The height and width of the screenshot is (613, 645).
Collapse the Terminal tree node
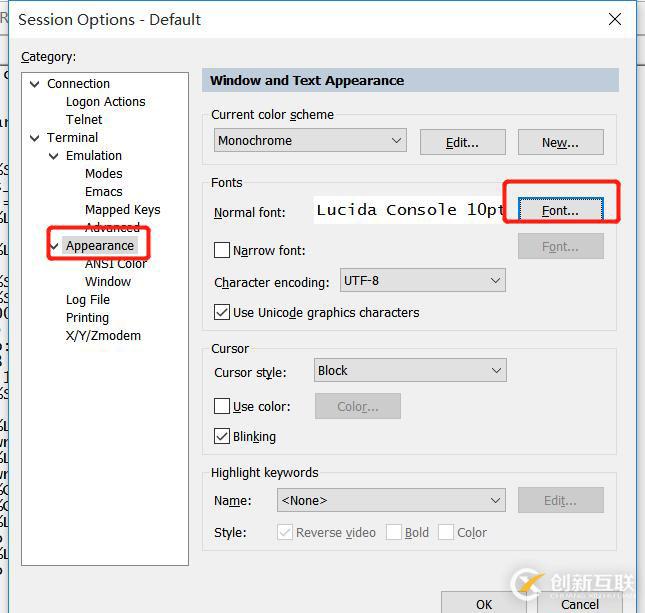click(35, 138)
